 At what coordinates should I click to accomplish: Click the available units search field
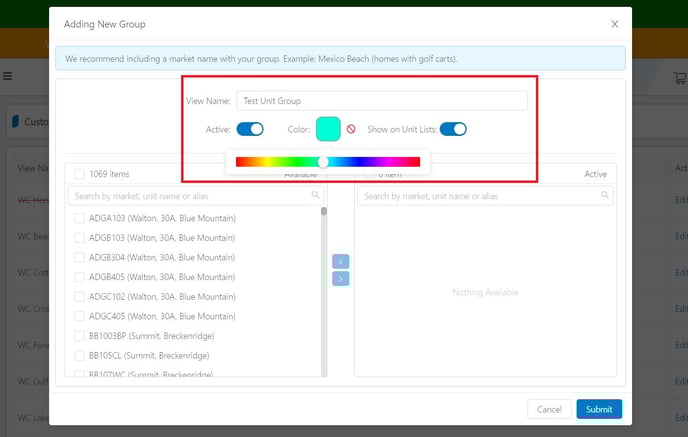(x=196, y=196)
